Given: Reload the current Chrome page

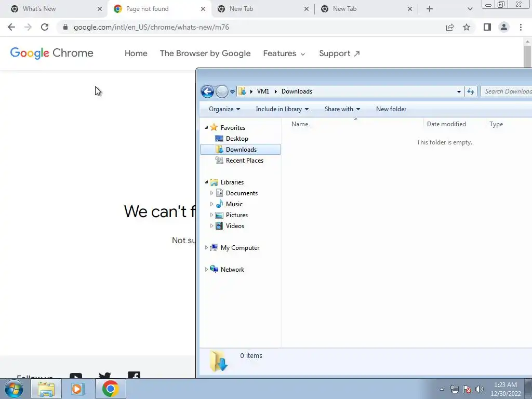Looking at the screenshot, I should pyautogui.click(x=45, y=27).
